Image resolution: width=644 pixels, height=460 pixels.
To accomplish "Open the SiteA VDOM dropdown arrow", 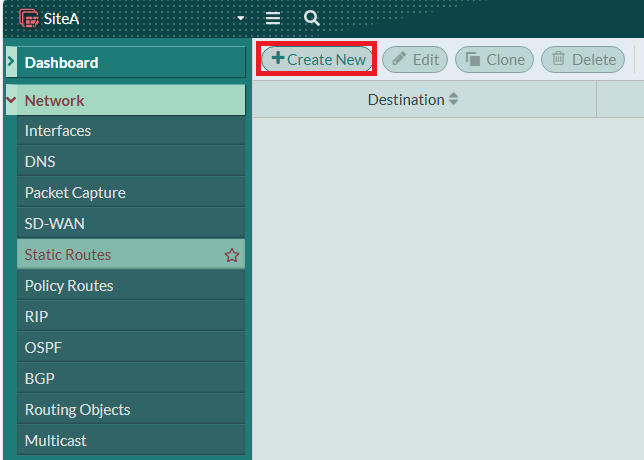I will [x=241, y=18].
